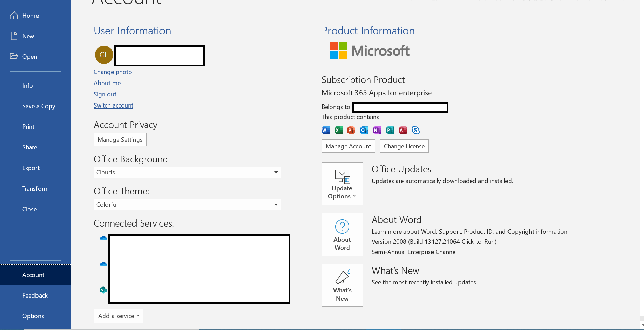The width and height of the screenshot is (644, 330).
Task: Click the Change License button
Action: (x=404, y=146)
